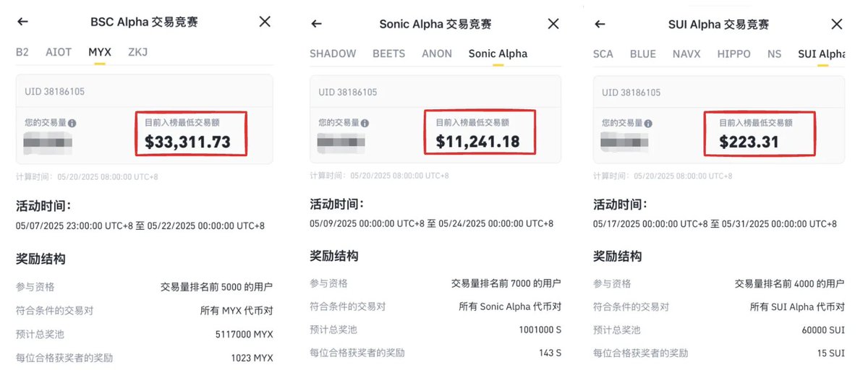Open trading volume info icon in BSC panel
868x378 pixels.
[72, 124]
